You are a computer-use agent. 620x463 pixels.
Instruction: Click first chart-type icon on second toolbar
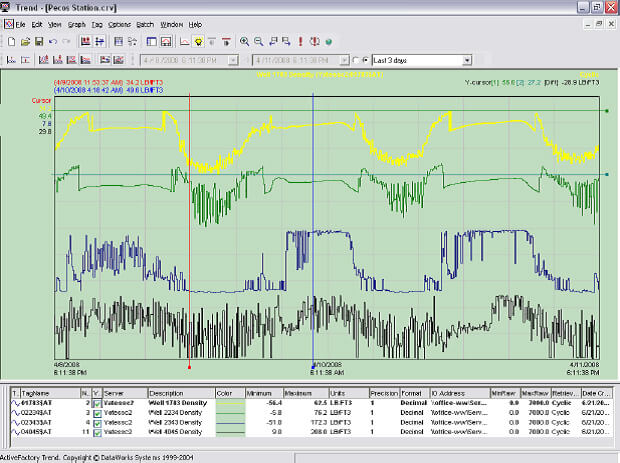[11, 60]
